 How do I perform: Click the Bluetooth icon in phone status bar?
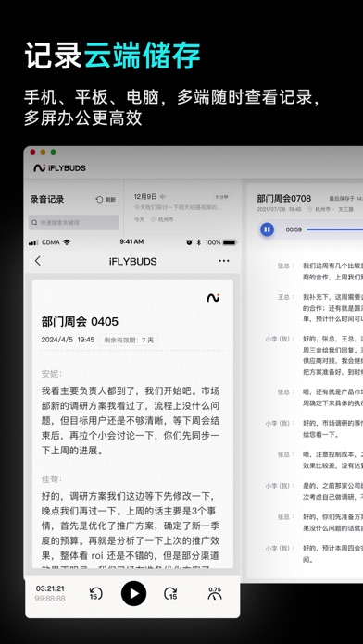pyautogui.click(x=198, y=242)
